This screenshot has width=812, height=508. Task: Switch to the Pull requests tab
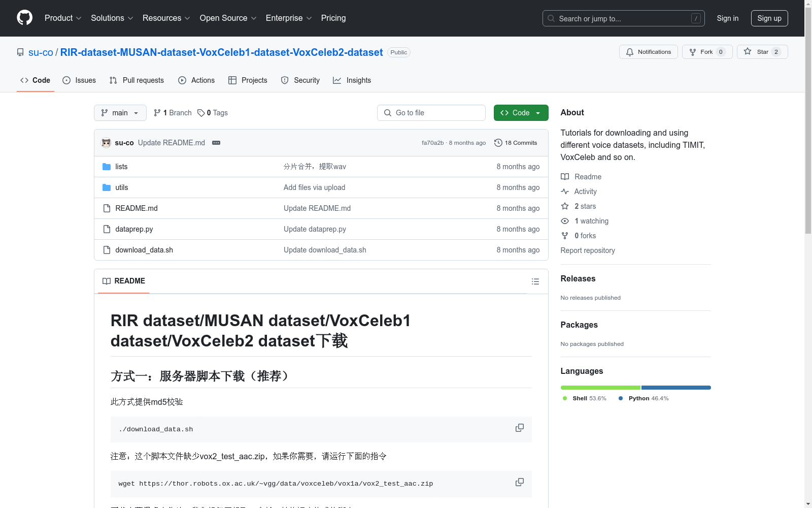137,80
